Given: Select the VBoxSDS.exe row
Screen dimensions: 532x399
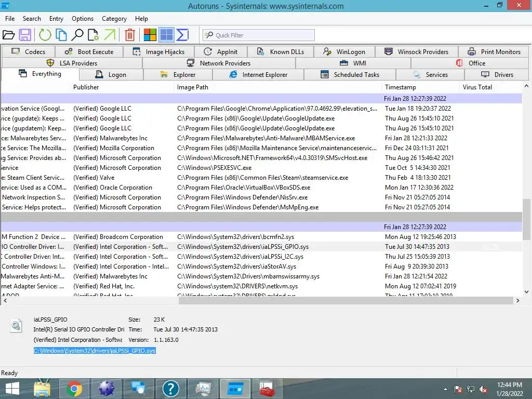Looking at the screenshot, I should (x=261, y=187).
